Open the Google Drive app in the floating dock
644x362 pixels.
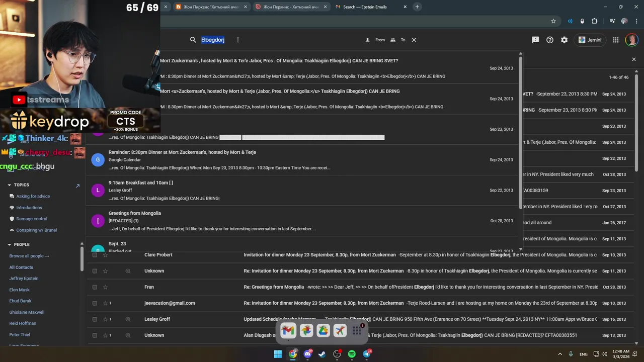coord(323,330)
